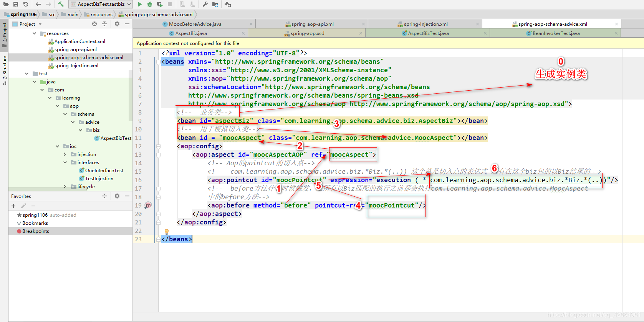The image size is (644, 322).
Task: Collapse the resources folder in tree
Action: click(34, 33)
